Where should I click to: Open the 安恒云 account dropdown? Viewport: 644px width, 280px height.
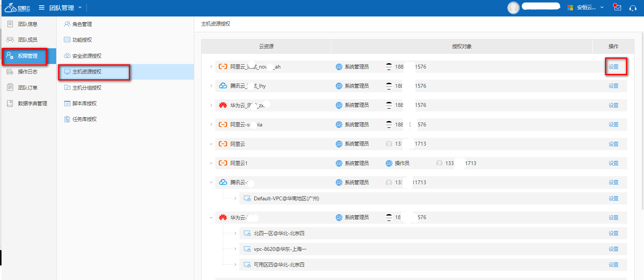(585, 8)
